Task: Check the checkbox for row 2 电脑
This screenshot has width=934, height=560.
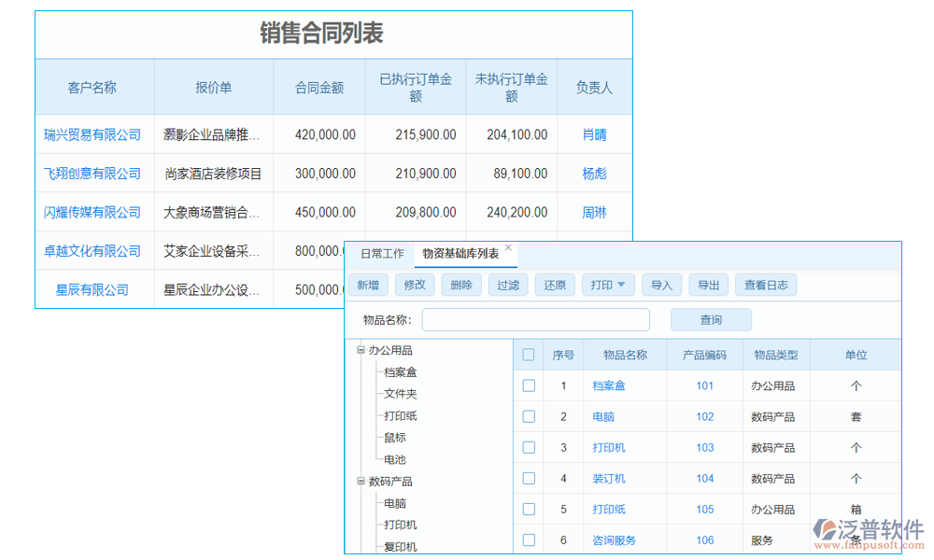Action: pos(529,416)
